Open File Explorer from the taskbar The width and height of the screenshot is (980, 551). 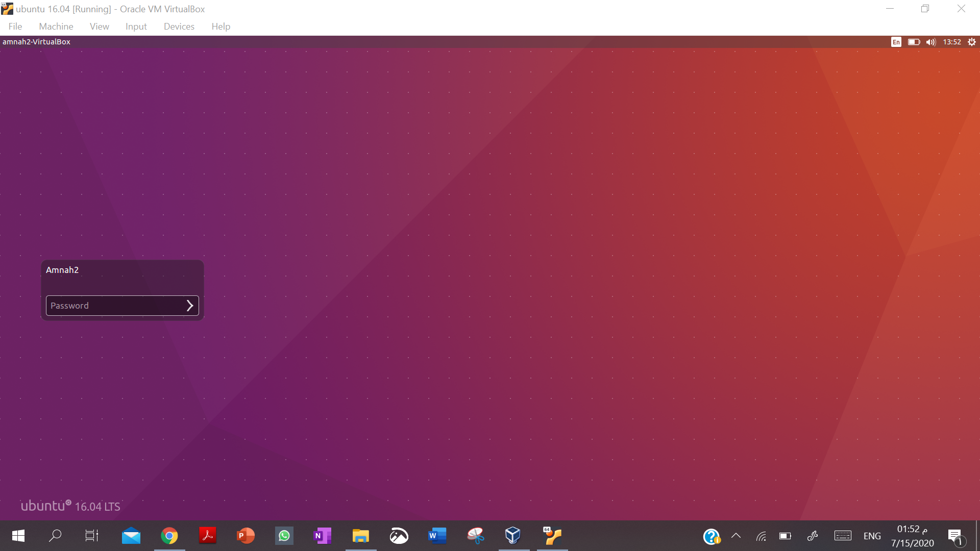[x=360, y=536]
